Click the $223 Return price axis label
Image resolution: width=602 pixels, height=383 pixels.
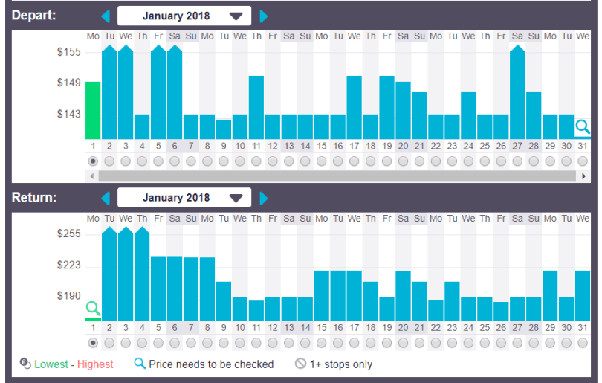69,265
